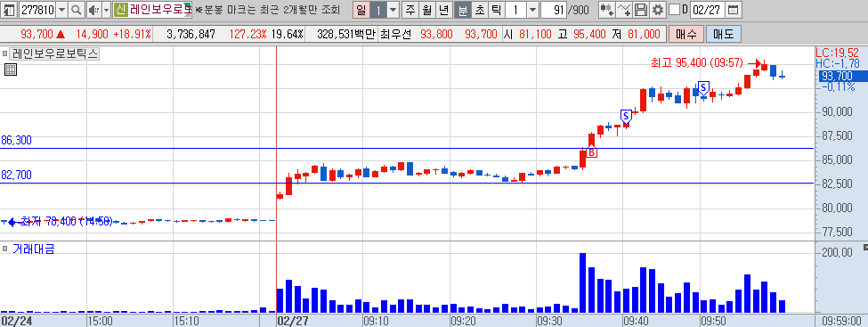Save chart with floppy disk icon
Screen dimensions: 868x327
pyautogui.click(x=640, y=10)
